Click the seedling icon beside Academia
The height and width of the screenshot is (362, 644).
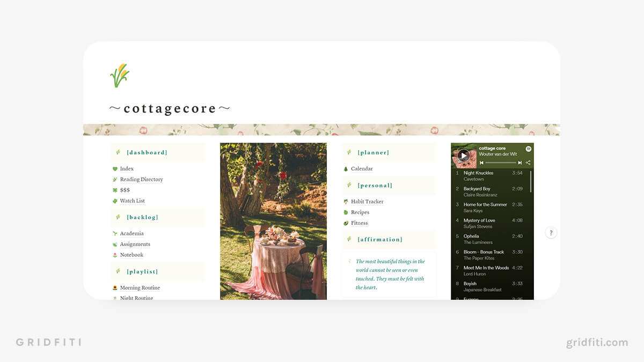pyautogui.click(x=115, y=234)
